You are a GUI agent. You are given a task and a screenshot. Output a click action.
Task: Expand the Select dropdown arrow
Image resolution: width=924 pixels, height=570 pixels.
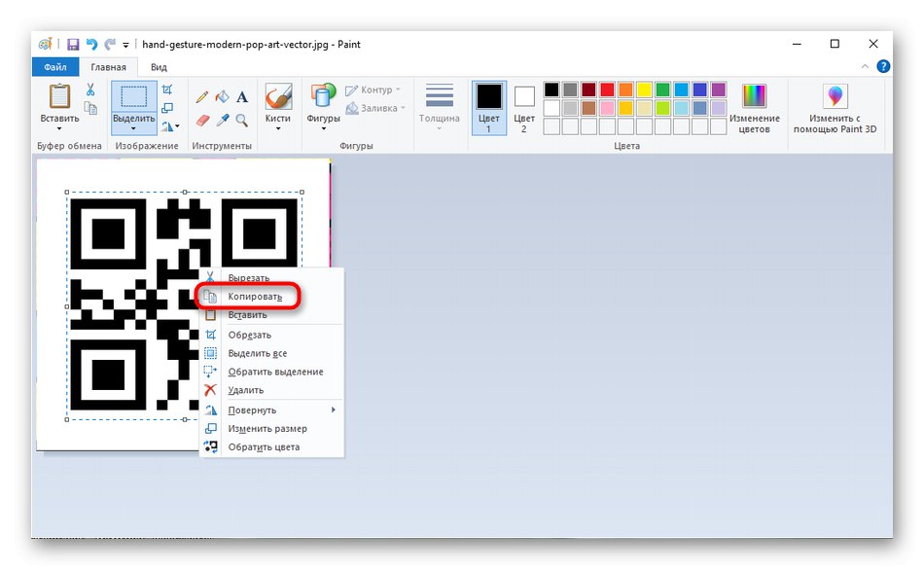[x=134, y=128]
